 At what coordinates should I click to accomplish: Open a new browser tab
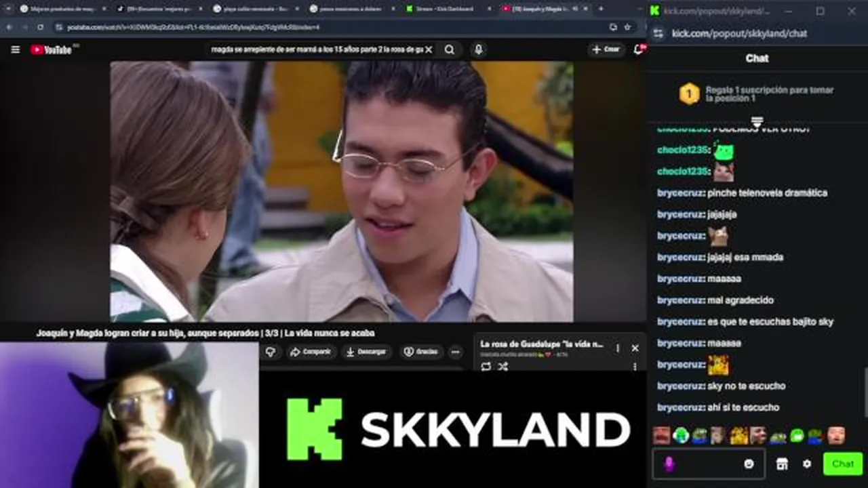[601, 9]
